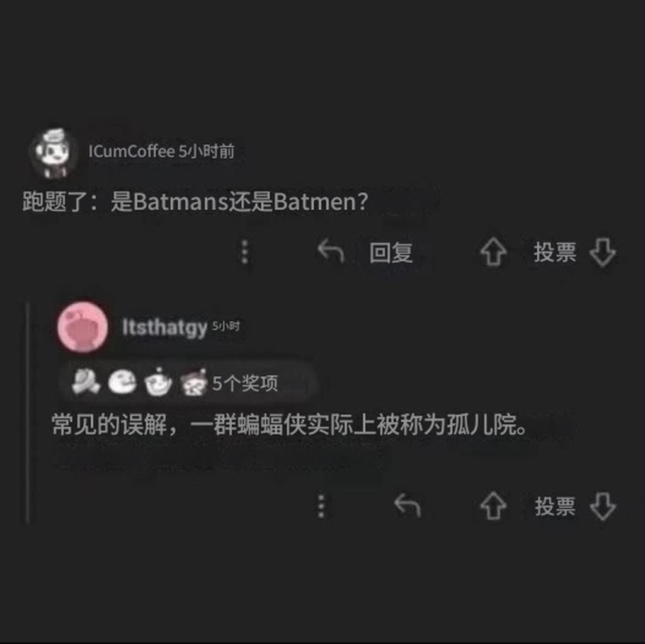Collapse reply thread via vertical thread line

point(28,411)
